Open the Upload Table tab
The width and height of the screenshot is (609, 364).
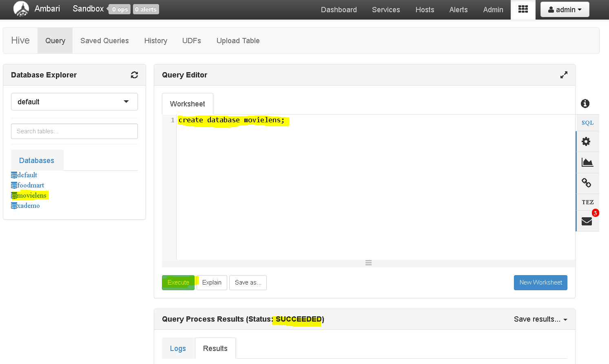pyautogui.click(x=238, y=41)
